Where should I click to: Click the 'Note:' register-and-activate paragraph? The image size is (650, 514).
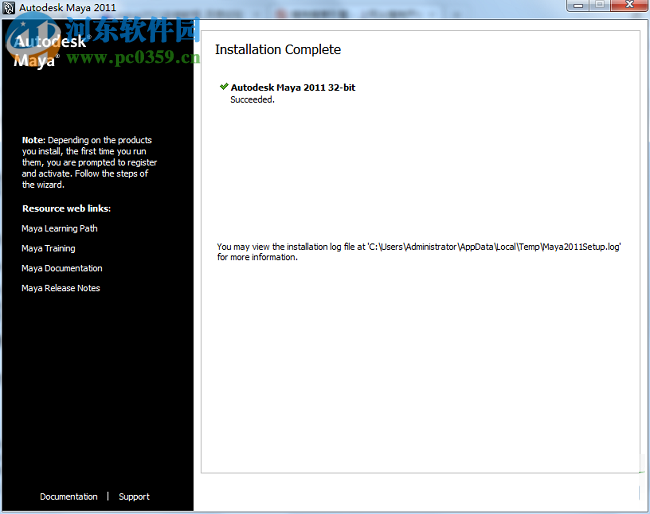click(89, 162)
